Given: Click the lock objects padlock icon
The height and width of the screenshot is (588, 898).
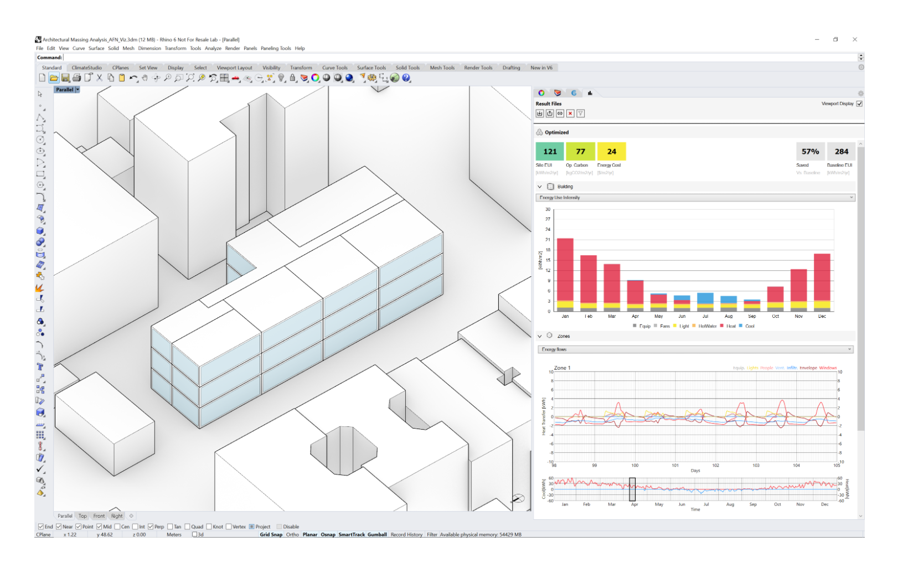Looking at the screenshot, I should 293,78.
